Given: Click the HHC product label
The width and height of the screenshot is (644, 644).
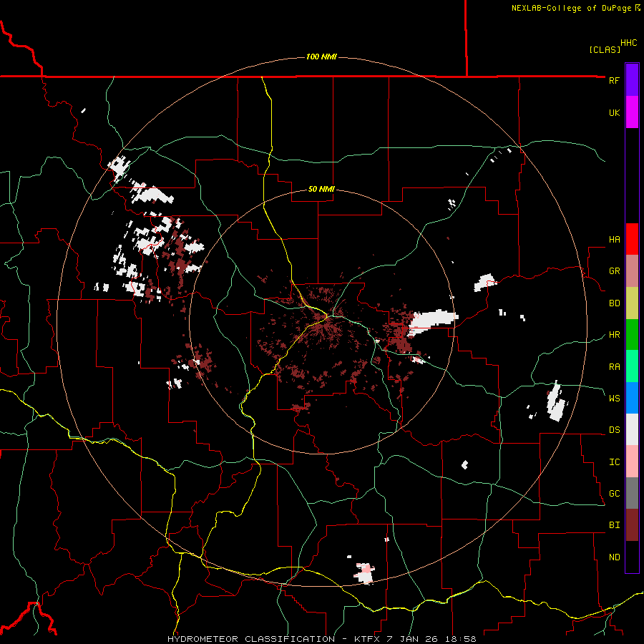Looking at the screenshot, I should 629,43.
